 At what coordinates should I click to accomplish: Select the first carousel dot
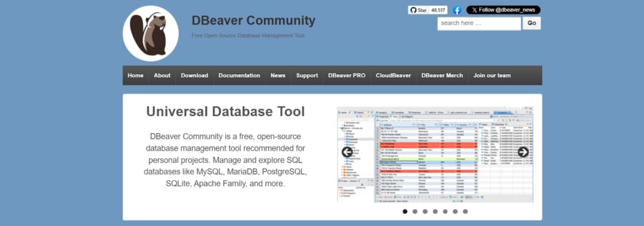[405, 212]
